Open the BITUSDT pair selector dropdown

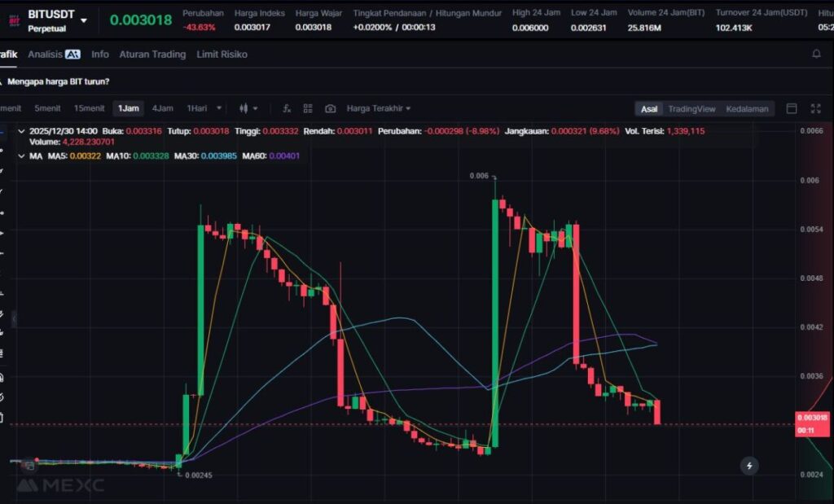pos(83,20)
